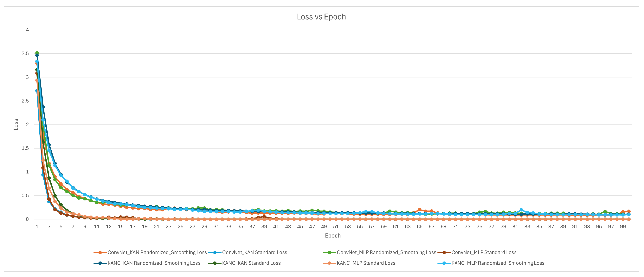Select the ConvNet_MLP Standard Loss legend entry
This screenshot has width=644, height=277.
[x=484, y=253]
